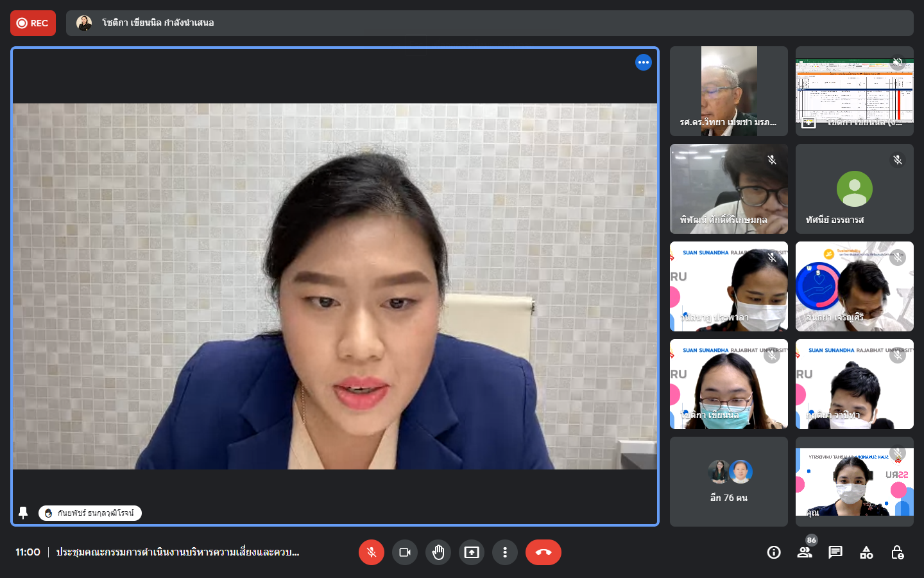
Task: Toggle the camera on or off
Action: point(405,552)
